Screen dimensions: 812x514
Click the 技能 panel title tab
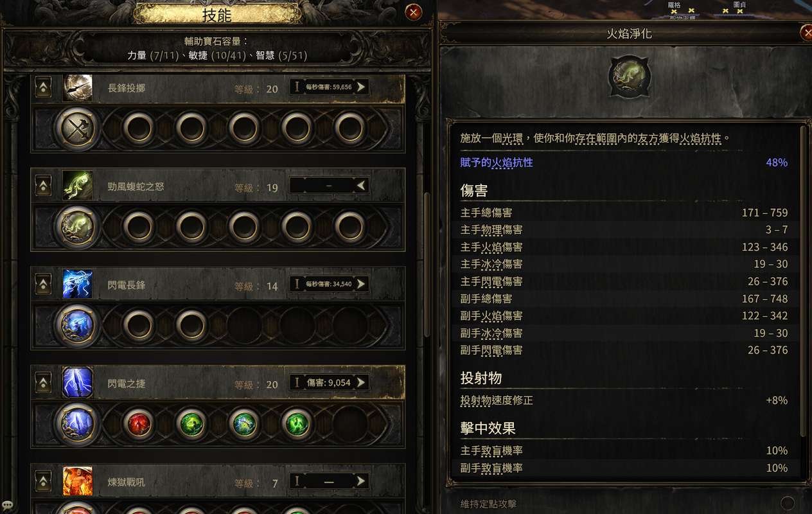pyautogui.click(x=217, y=13)
